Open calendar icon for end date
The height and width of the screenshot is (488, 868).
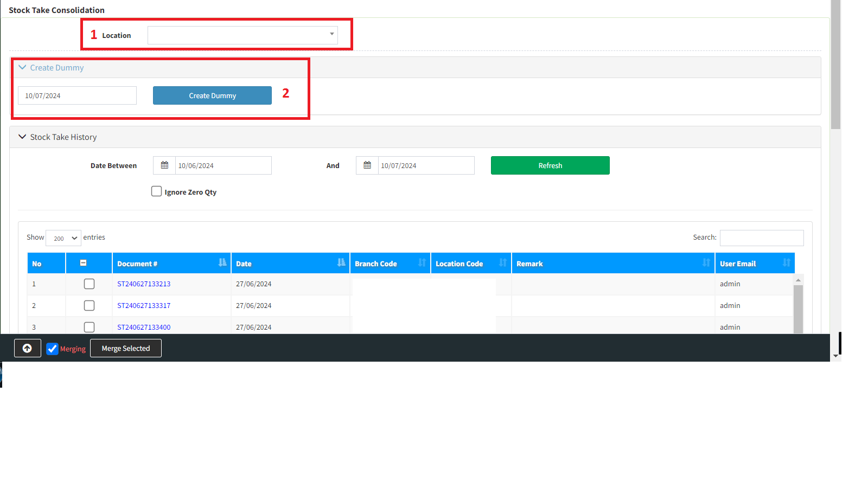point(367,165)
